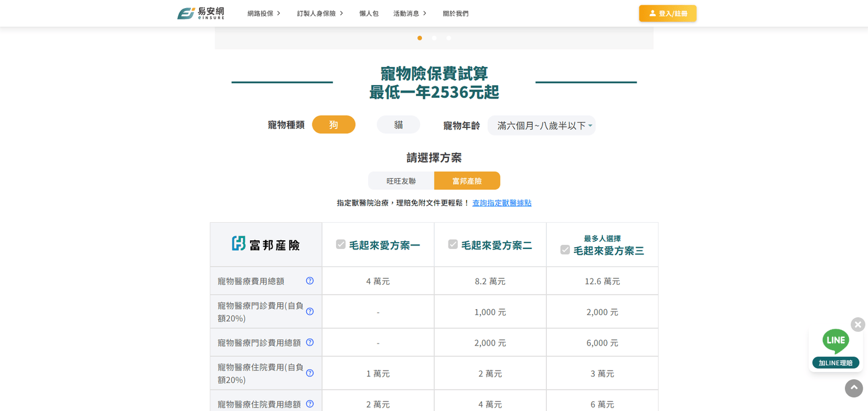
Task: Click the 1,000 元 table cell
Action: pos(490,311)
